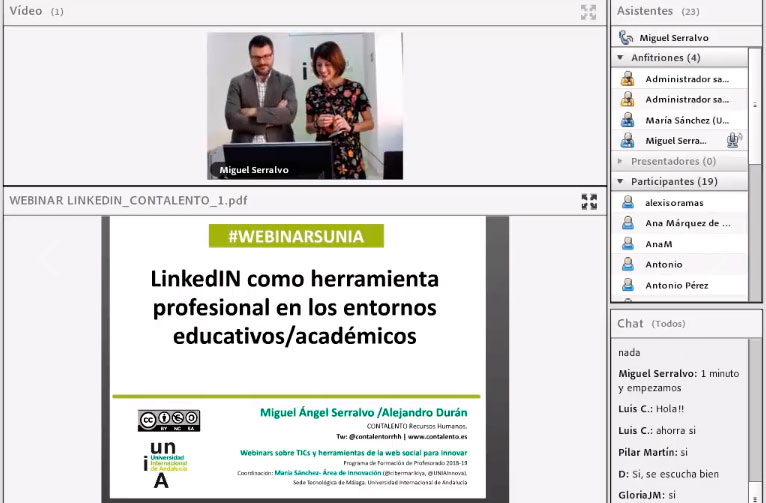Viewport: 766px width, 503px height.
Task: Click first Administrador sa... host avatar icon
Action: coord(627,79)
